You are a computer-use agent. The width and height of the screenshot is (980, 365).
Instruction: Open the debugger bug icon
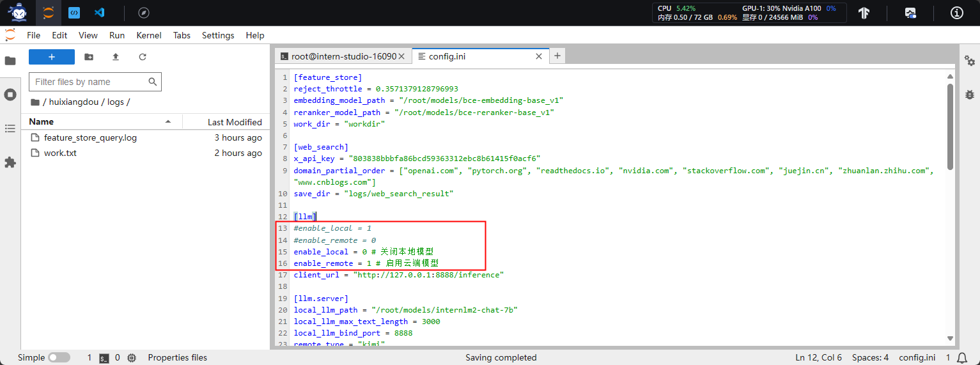pos(970,94)
